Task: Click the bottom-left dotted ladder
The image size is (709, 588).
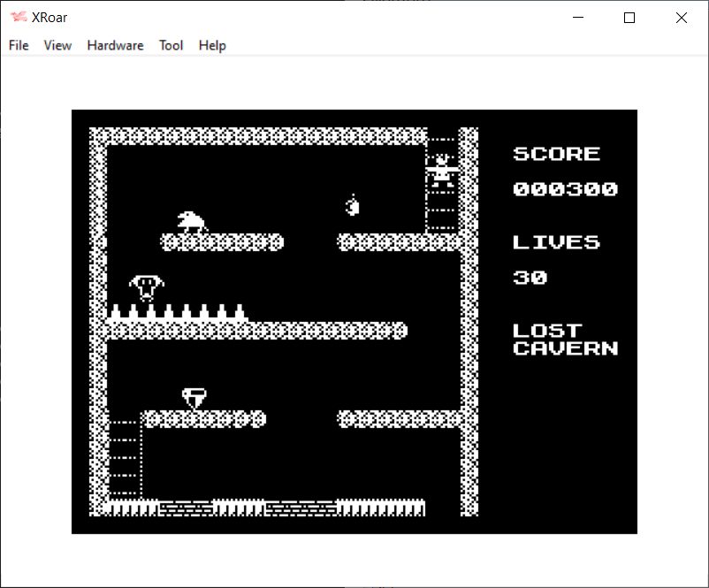Action: (125, 459)
